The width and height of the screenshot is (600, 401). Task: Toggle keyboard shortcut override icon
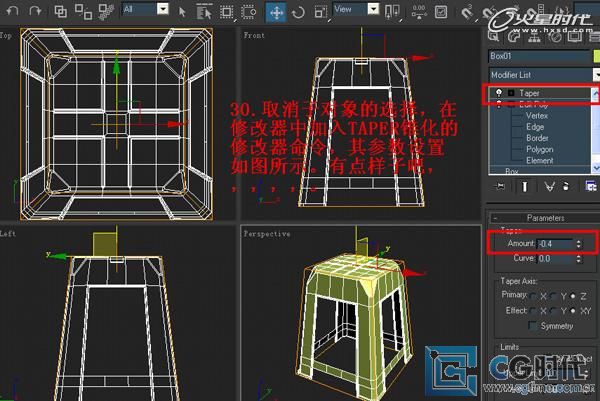tap(441, 12)
